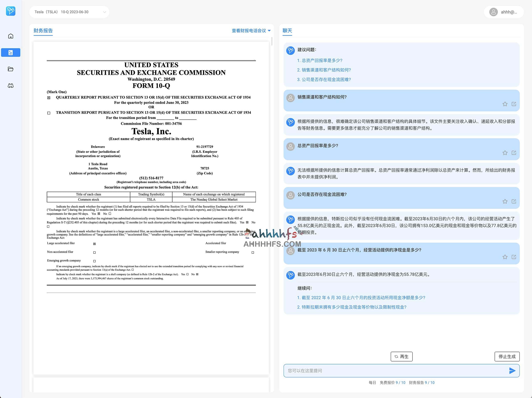
Task: Open the folder icon in the sidebar
Action: click(11, 69)
